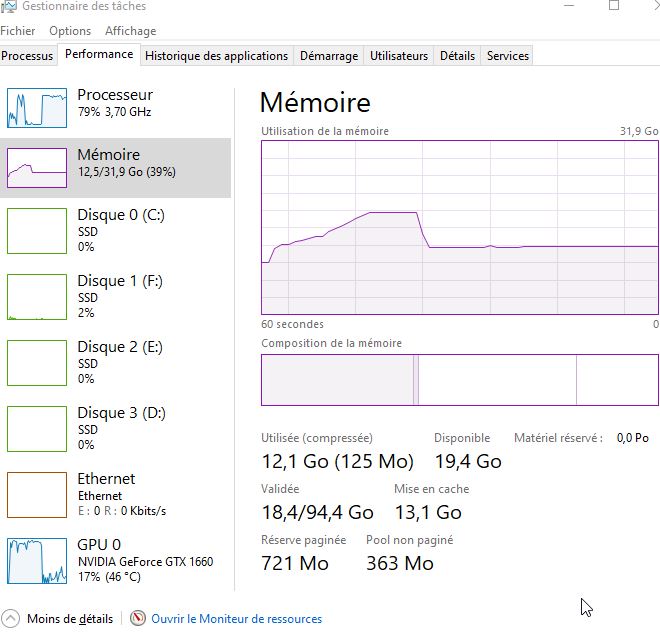Open the Services tab
Screen dimensions: 660x640
pyautogui.click(x=507, y=56)
